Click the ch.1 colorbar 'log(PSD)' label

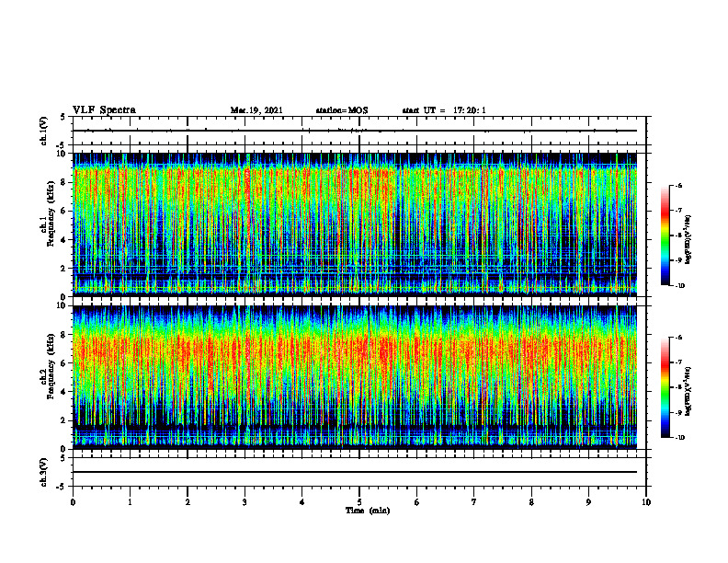[x=688, y=240]
